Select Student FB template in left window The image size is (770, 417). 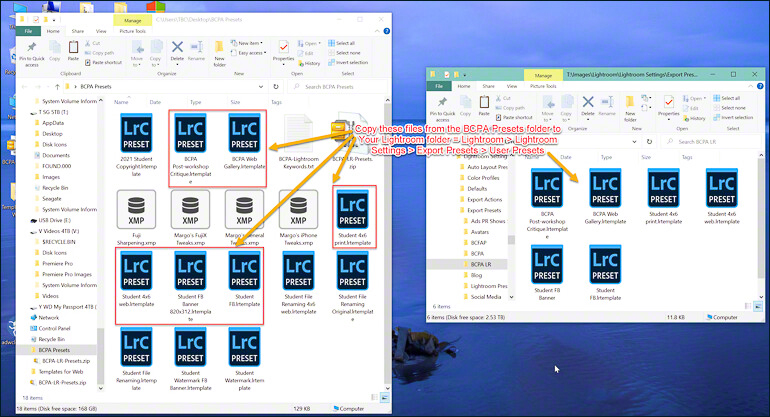click(x=245, y=279)
